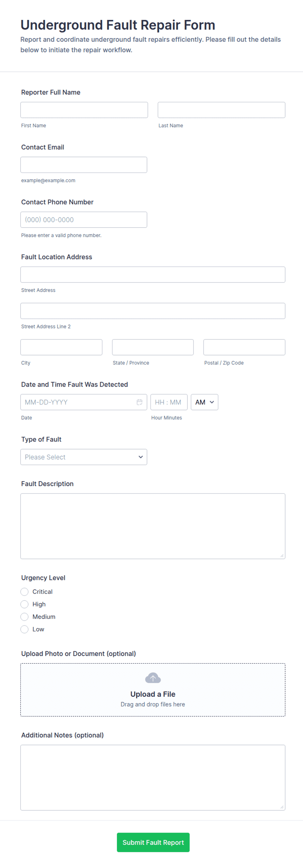Select the City input box
Screen dimensions: 303x868
[x=61, y=347]
